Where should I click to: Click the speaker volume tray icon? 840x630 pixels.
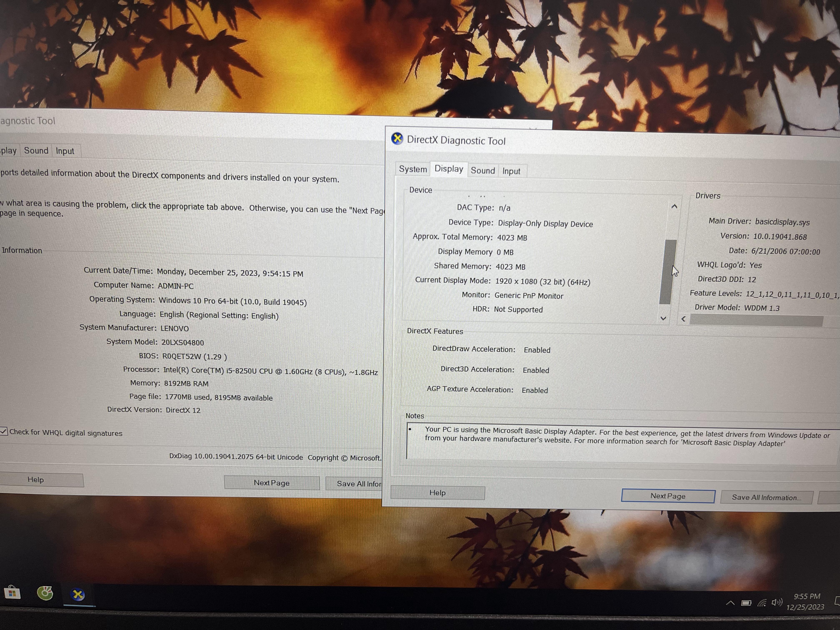777,602
